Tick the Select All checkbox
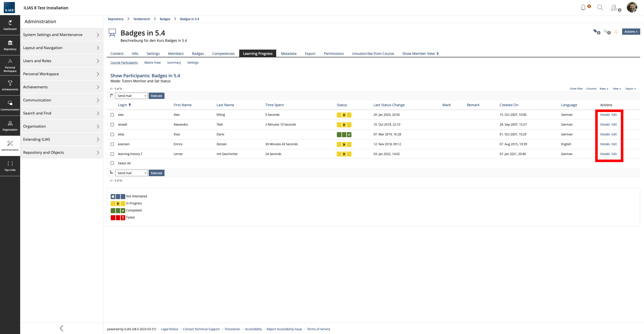Viewport: 644px width, 334px height. coord(112,163)
